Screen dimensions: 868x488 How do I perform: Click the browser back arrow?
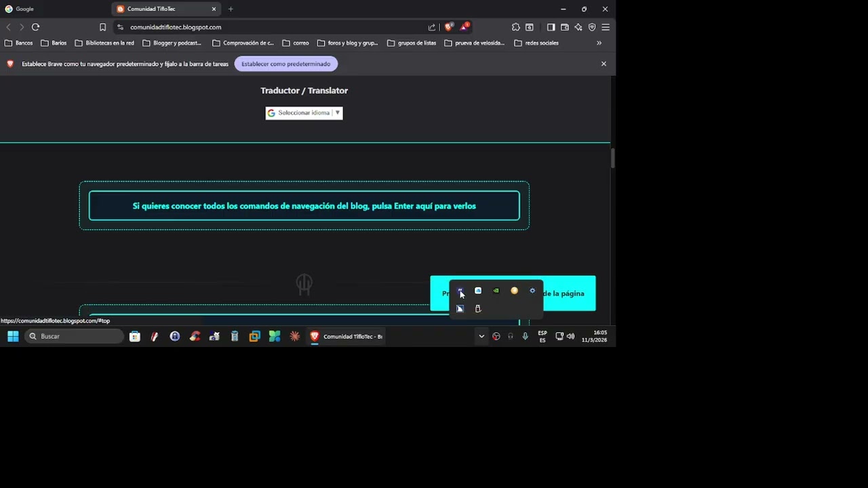pyautogui.click(x=8, y=27)
